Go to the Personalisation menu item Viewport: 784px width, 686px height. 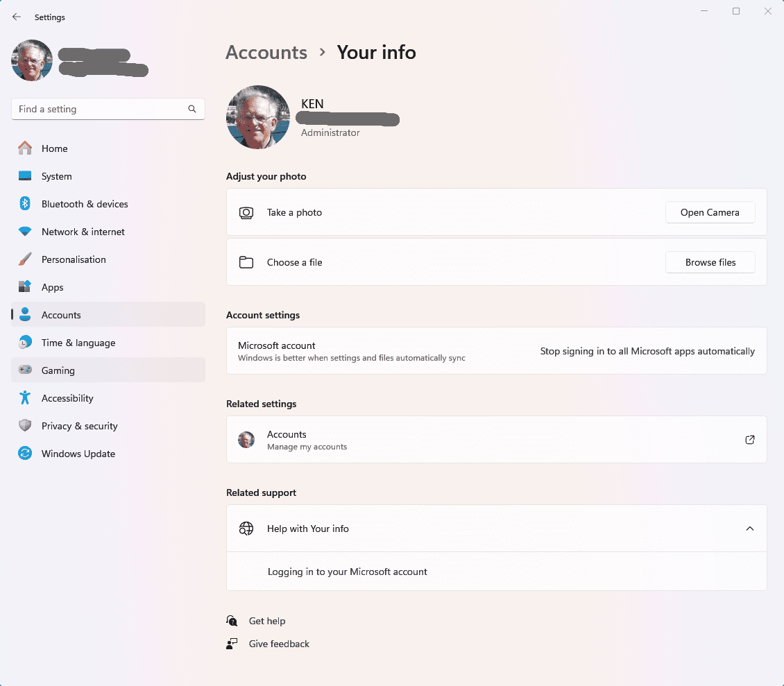coord(108,259)
